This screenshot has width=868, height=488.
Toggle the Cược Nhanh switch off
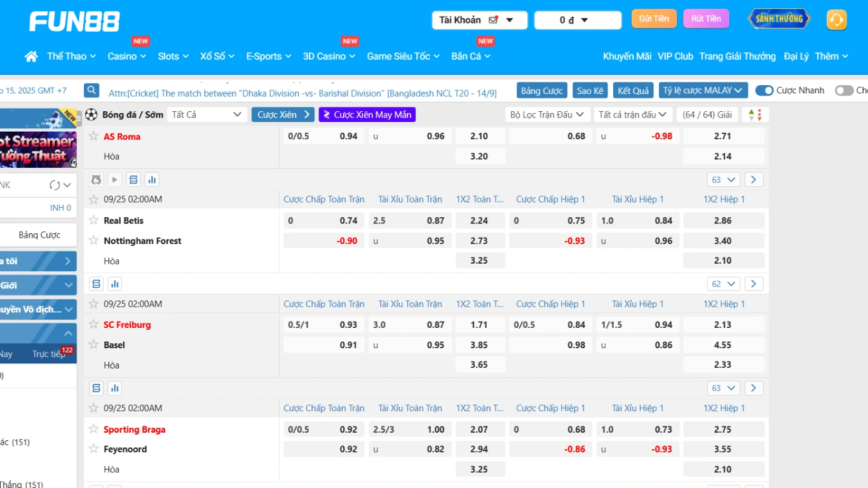point(764,91)
